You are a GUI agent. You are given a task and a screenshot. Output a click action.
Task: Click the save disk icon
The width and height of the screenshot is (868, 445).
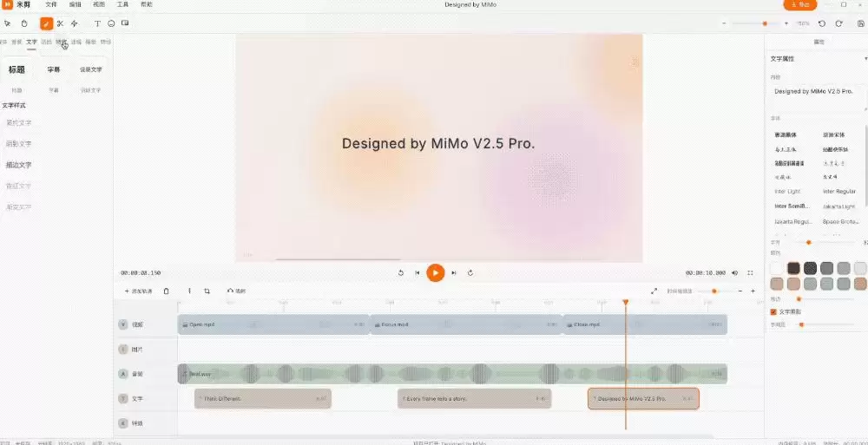tap(860, 23)
